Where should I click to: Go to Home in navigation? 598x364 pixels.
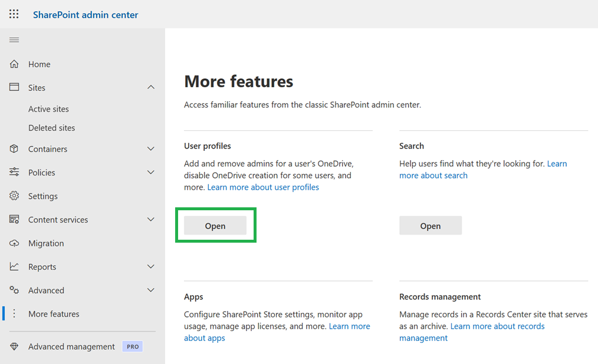pos(40,64)
